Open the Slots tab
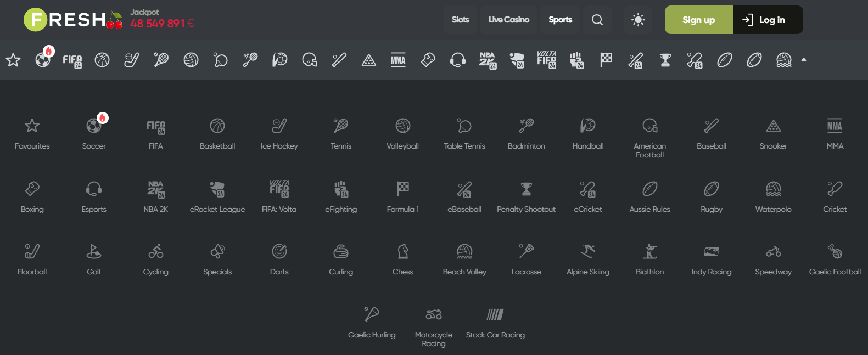 click(x=460, y=20)
